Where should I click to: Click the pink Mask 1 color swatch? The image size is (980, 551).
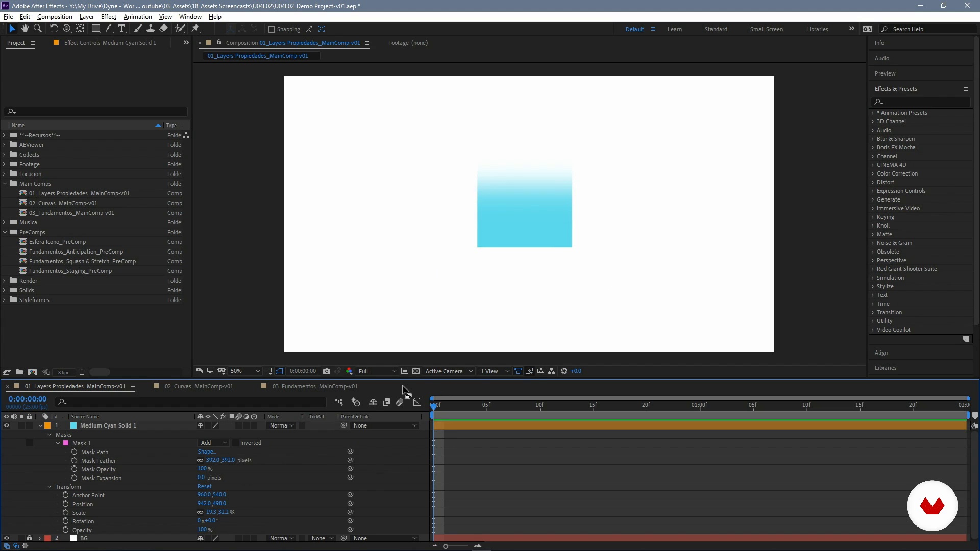(x=66, y=443)
